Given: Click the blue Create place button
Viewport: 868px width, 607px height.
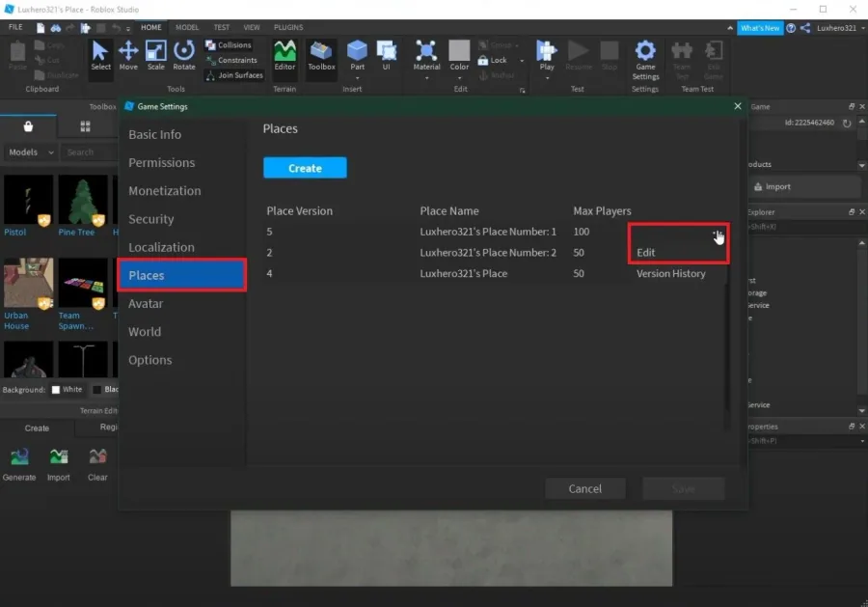Looking at the screenshot, I should (x=305, y=168).
